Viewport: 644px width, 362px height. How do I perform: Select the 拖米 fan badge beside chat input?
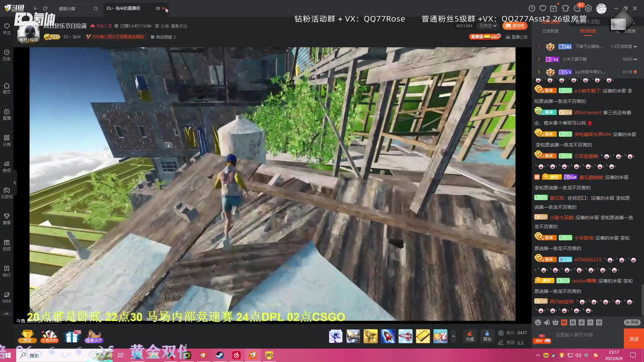coord(542,339)
